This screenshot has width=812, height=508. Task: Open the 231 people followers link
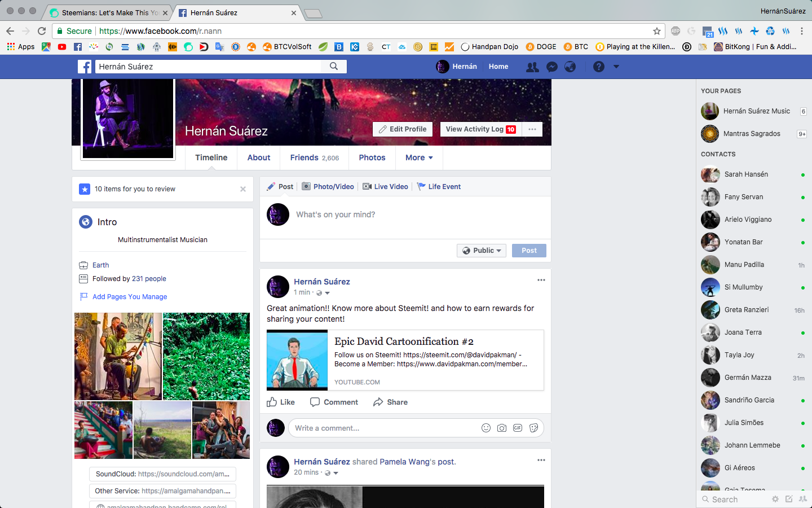click(149, 279)
